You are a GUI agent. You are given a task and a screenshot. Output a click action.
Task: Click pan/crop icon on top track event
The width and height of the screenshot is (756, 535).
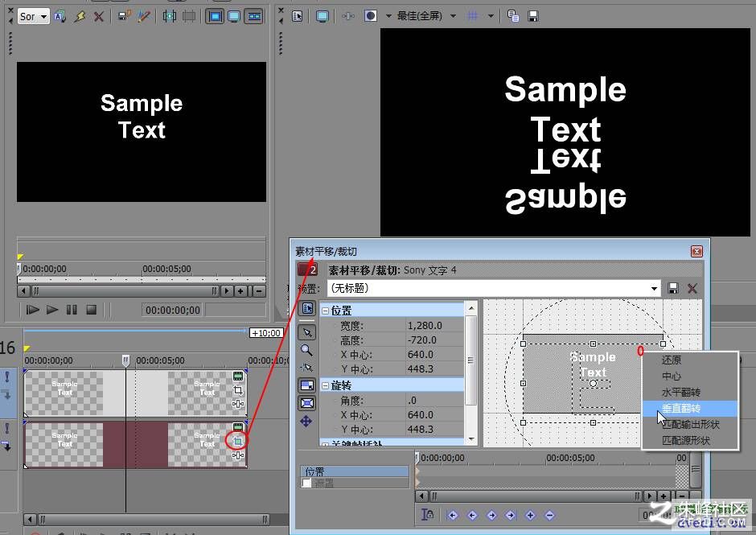pyautogui.click(x=238, y=390)
